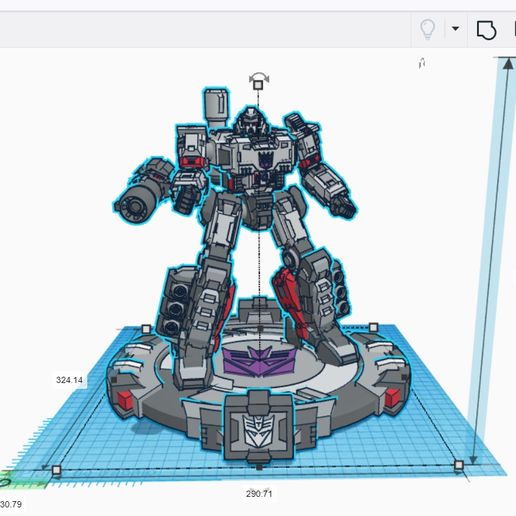This screenshot has height=516, width=516.
Task: Select the back-left white corner handle
Action: (146, 329)
